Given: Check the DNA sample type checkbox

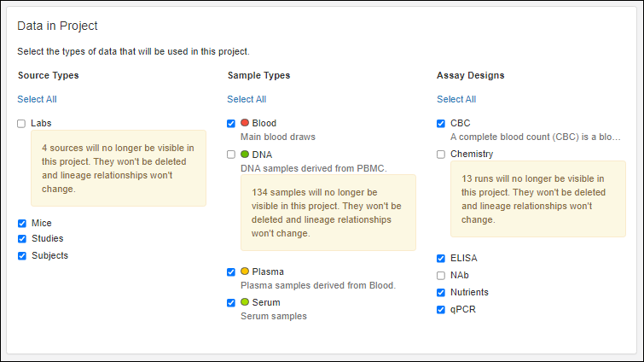Looking at the screenshot, I should pyautogui.click(x=231, y=155).
